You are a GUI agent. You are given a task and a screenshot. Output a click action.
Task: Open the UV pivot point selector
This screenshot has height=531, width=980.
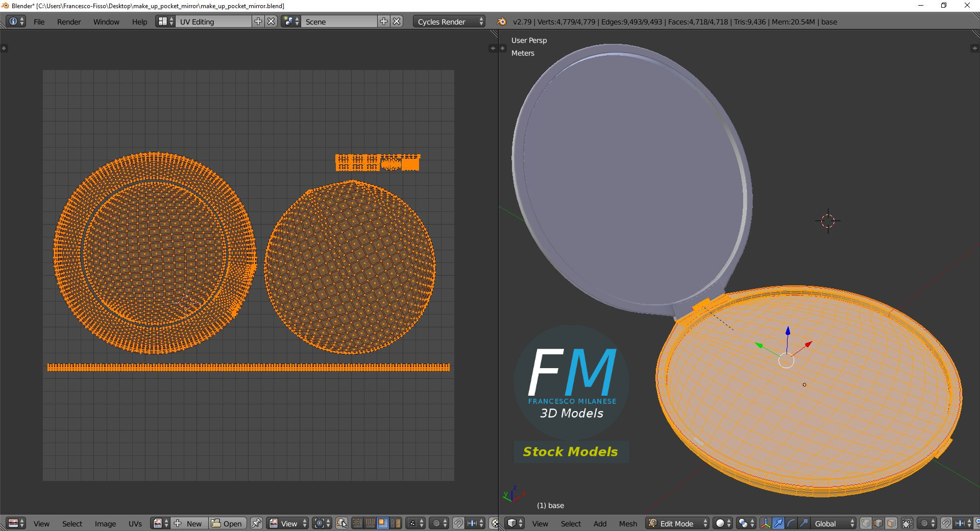[322, 523]
